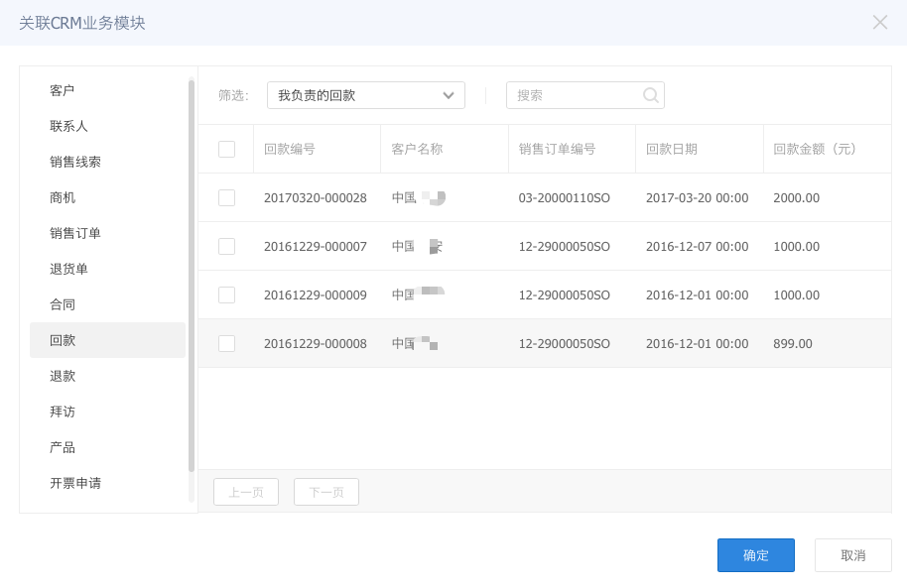Toggle the select-all header checkbox

226,149
